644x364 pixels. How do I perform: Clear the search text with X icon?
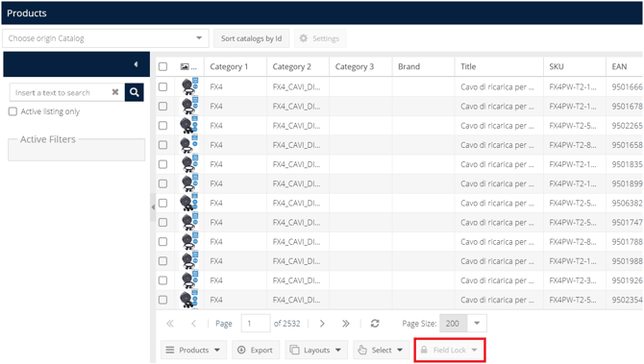(x=115, y=92)
